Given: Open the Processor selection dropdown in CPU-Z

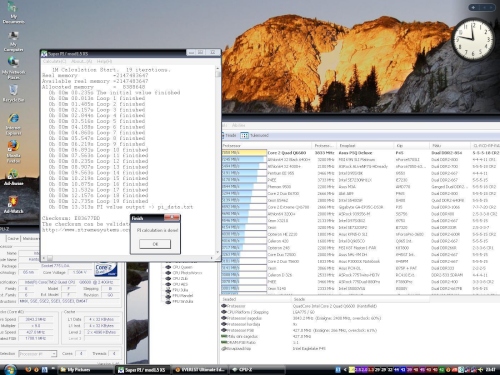Looking at the screenshot, I should [38, 354].
